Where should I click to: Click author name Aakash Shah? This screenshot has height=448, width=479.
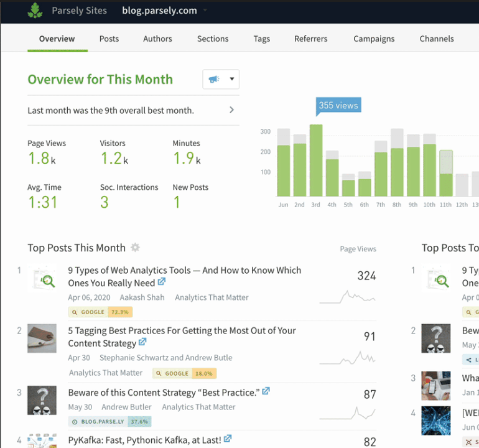coord(142,297)
